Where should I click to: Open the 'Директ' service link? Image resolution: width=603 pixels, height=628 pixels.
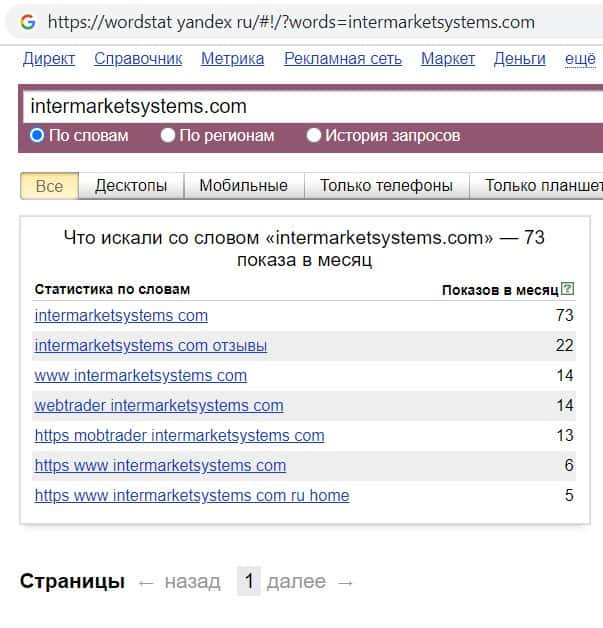click(48, 59)
